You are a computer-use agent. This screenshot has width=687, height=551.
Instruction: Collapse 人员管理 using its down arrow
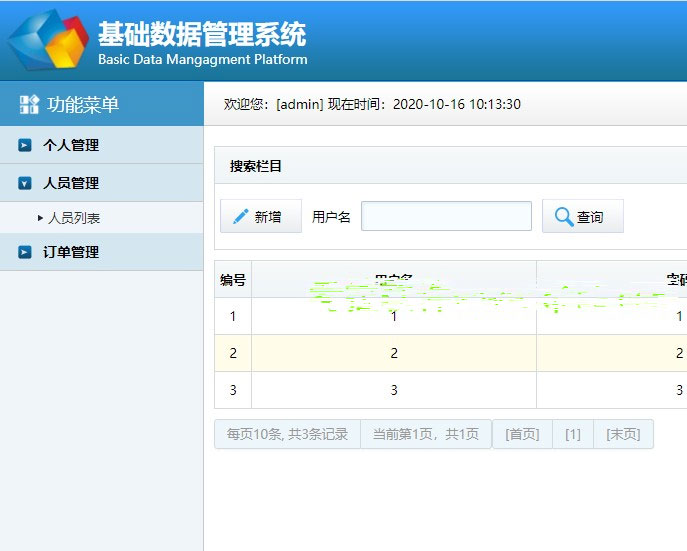(24, 183)
